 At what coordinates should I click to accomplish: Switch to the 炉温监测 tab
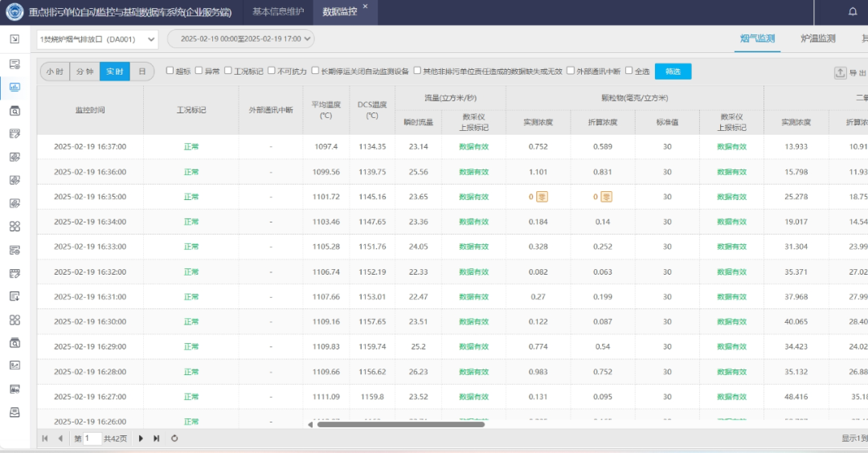817,39
